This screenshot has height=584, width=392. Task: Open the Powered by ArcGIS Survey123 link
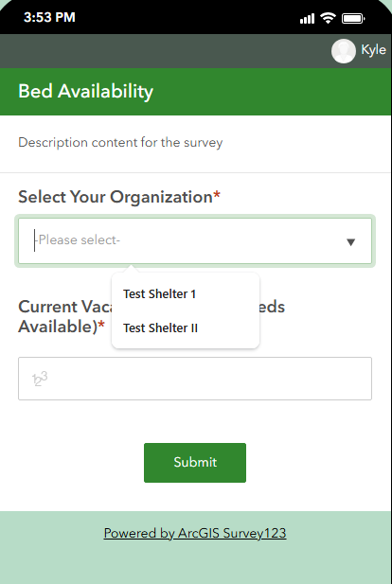(x=195, y=533)
